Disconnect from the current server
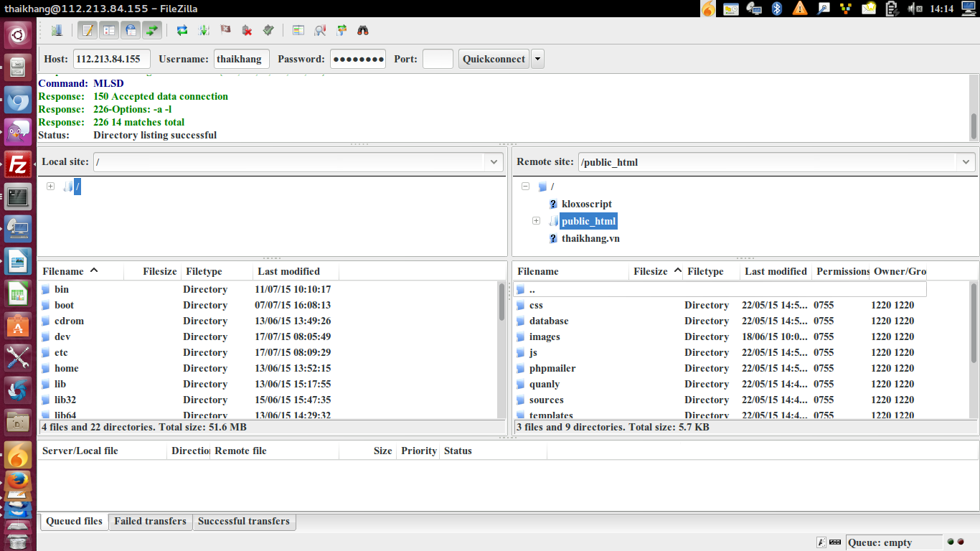Screen dimensions: 980x551 247,30
